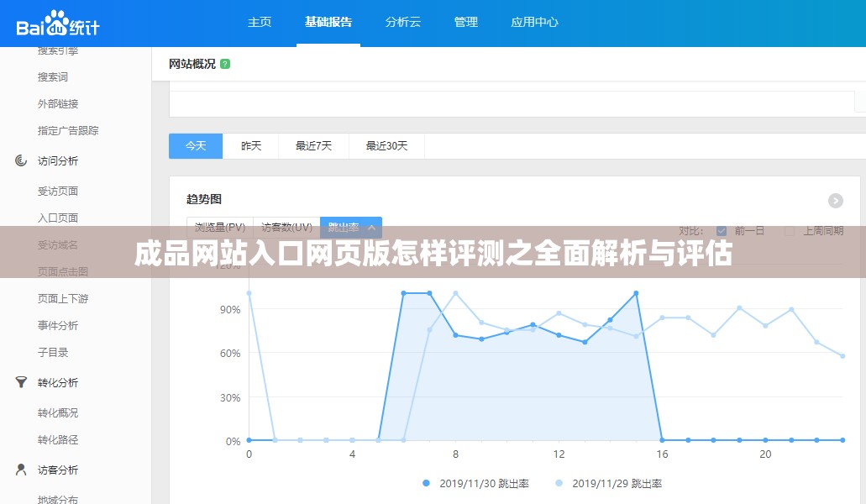Click the 趋势图 panel heading
This screenshot has width=866, height=504.
point(204,199)
